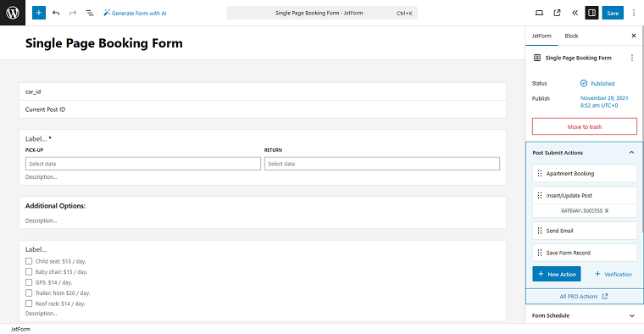The image size is (644, 334).
Task: Remove the GATEWAY.SUCCESS condition tag
Action: (607, 211)
